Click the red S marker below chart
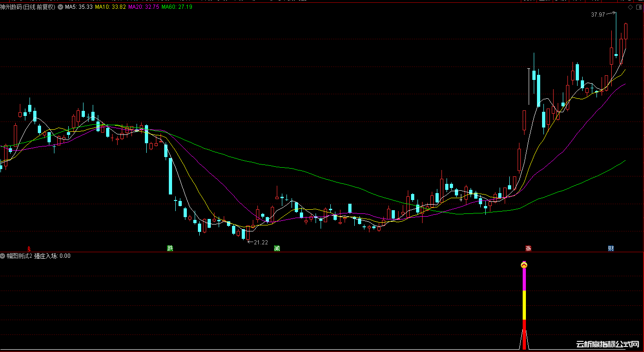644x352 pixels. (29, 249)
